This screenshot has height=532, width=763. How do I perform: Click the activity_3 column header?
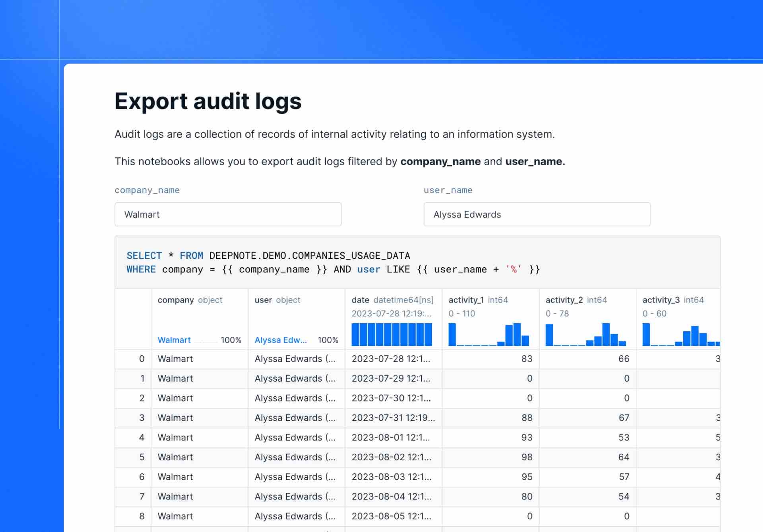[661, 300]
